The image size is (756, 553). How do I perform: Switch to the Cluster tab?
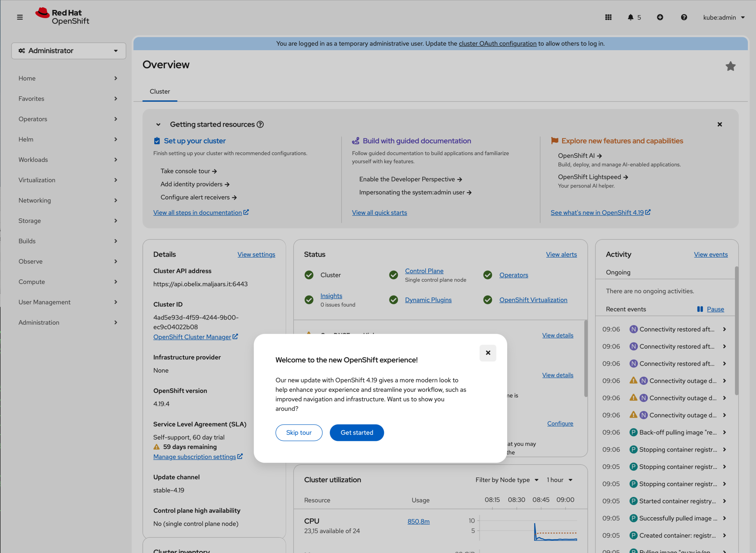pos(159,91)
